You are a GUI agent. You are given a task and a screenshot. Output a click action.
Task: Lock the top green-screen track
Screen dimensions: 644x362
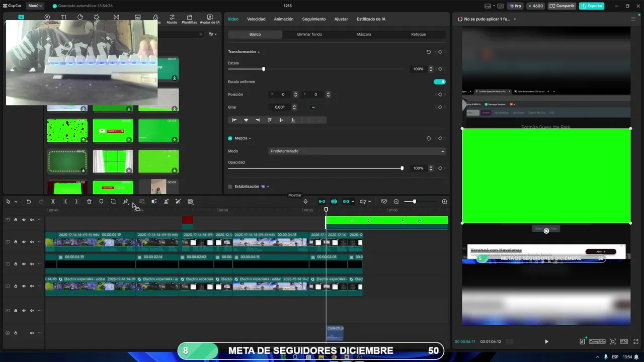(16, 220)
